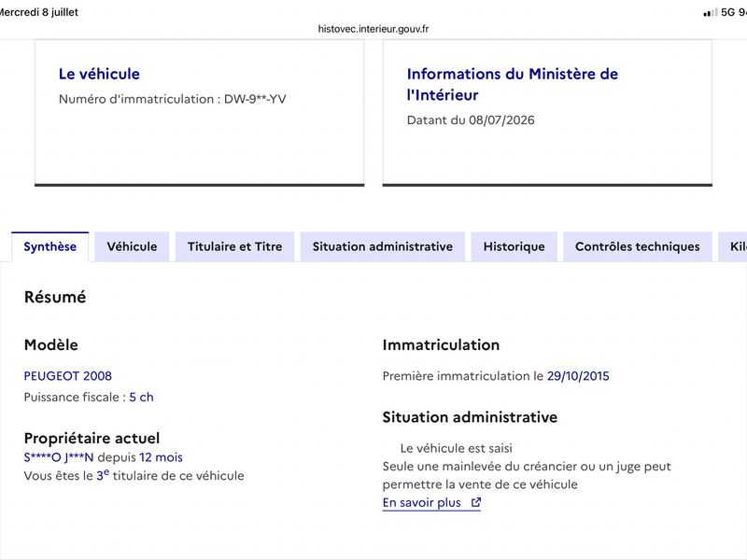Click the Le véhicule card heading
The height and width of the screenshot is (560, 747).
[x=99, y=74]
